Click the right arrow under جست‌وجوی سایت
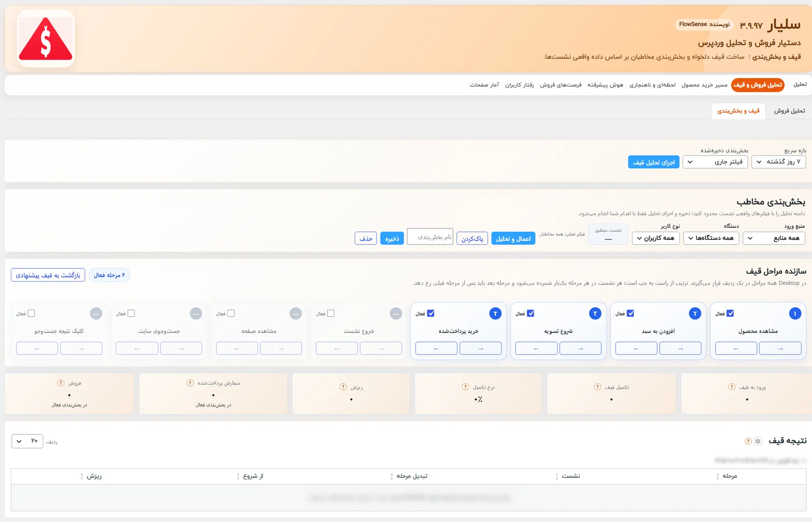This screenshot has height=522, width=812. [181, 348]
